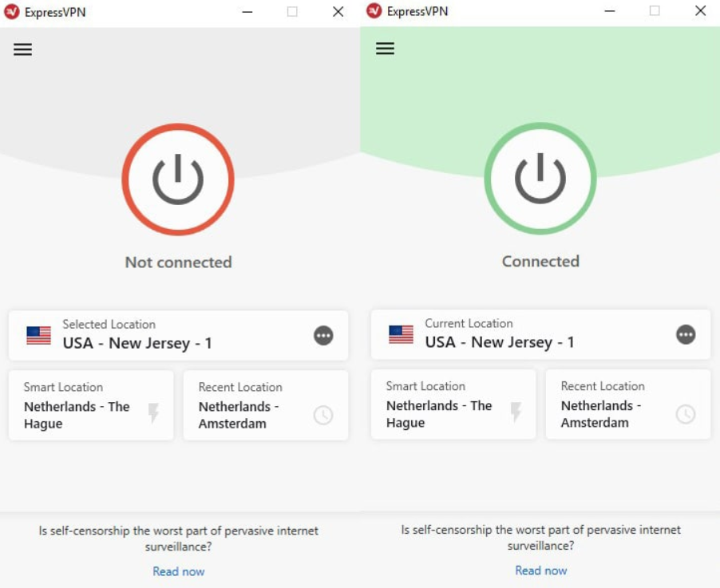Minimize the Connected ExpressVPN window

pos(610,11)
